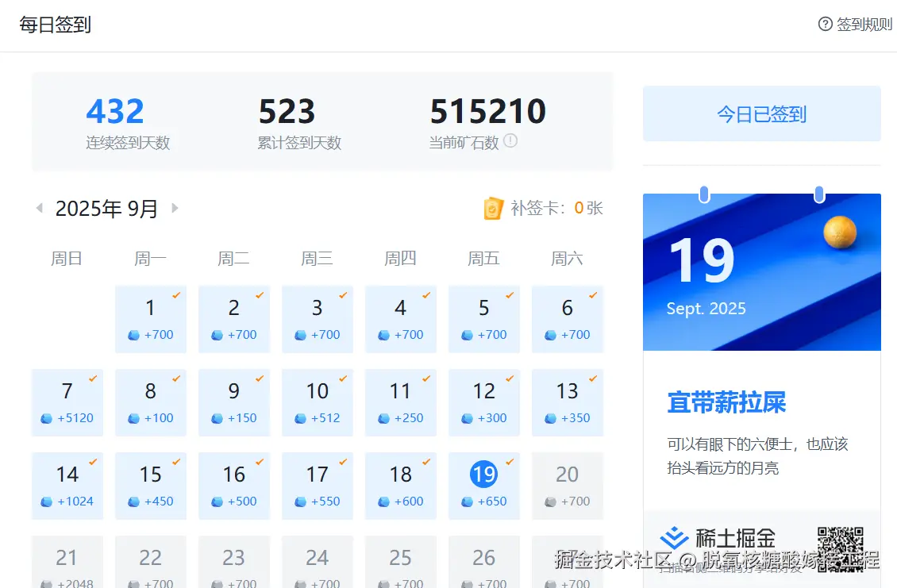897x588 pixels.
Task: Click the 今日已签到 button
Action: (x=761, y=114)
